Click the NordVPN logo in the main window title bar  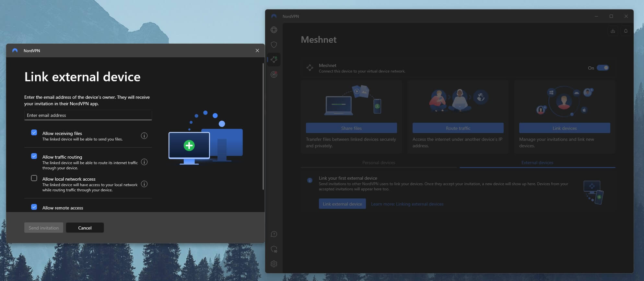(x=274, y=16)
